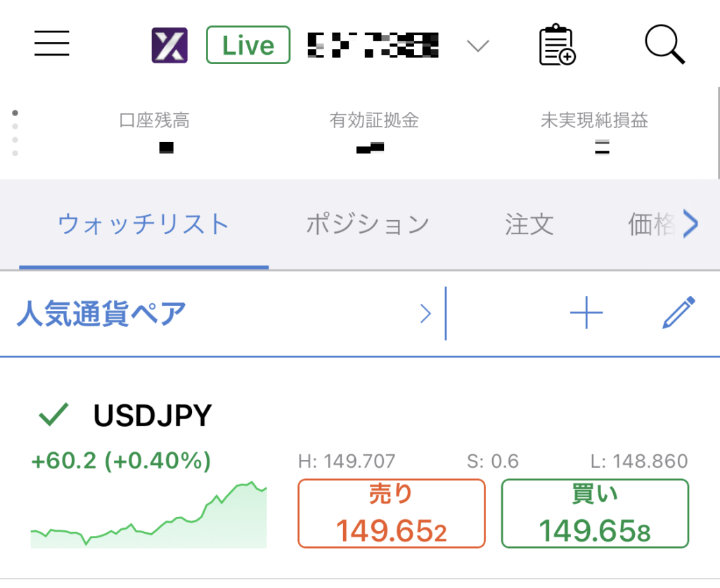Open the 注文 tab
720x588 pixels.
528,224
